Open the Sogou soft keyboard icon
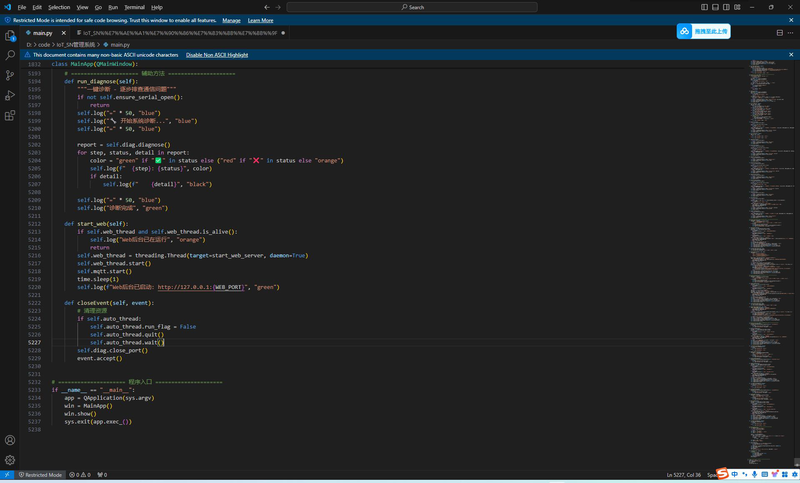The image size is (800, 483). tap(764, 474)
